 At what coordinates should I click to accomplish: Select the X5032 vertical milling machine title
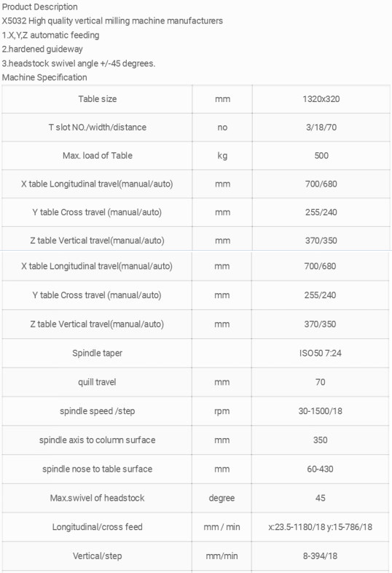112,21
